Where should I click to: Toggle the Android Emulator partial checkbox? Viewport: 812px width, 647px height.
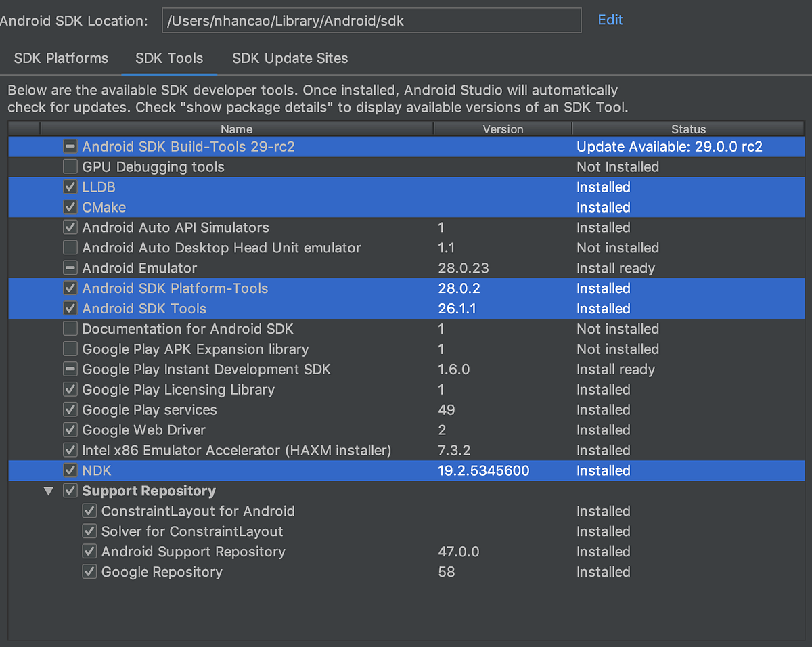tap(70, 267)
